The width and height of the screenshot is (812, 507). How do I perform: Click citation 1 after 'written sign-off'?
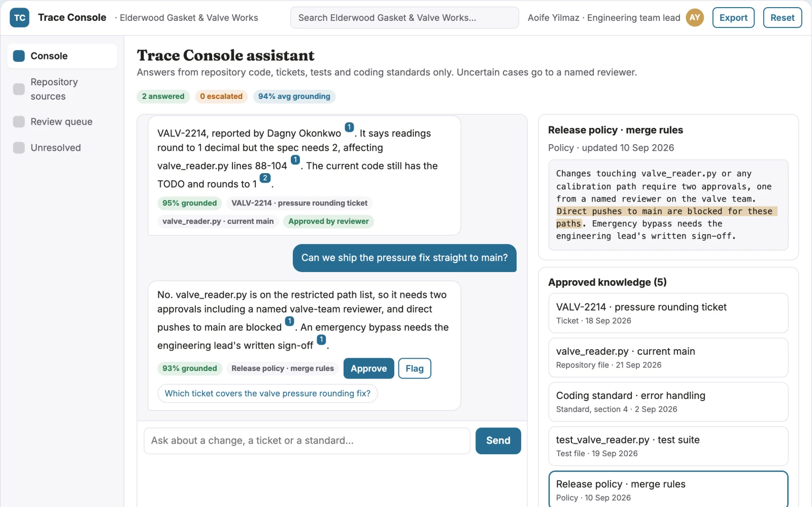321,340
